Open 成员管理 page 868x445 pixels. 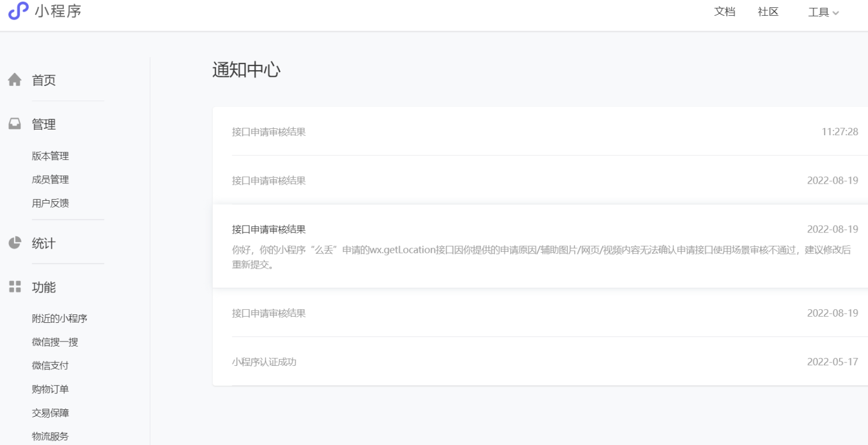click(x=51, y=179)
